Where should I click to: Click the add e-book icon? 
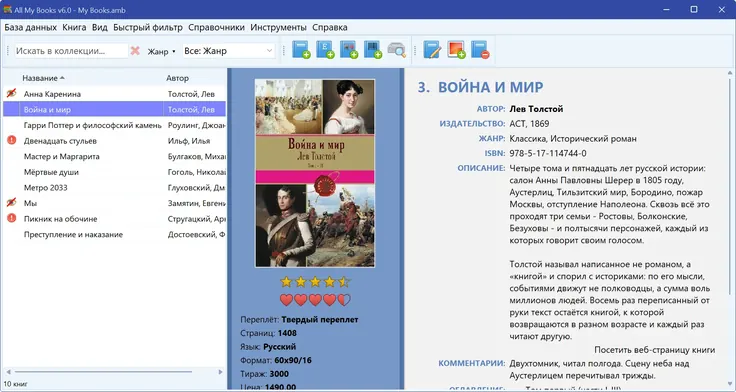[x=325, y=50]
